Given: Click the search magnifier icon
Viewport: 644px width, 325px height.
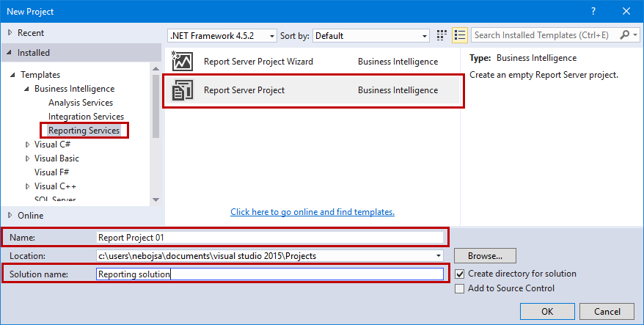Looking at the screenshot, I should 624,35.
